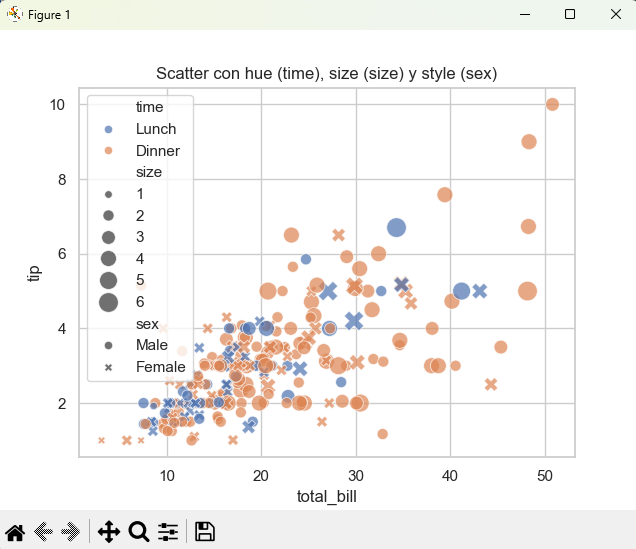Click the blue Lunch legend marker
The width and height of the screenshot is (636, 549).
[108, 129]
